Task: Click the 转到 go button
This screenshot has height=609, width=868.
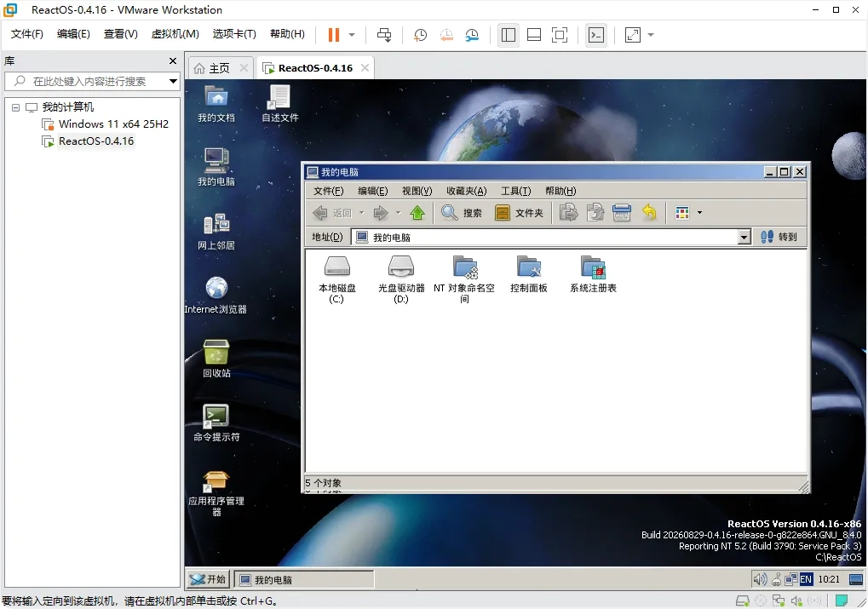Action: (x=779, y=237)
